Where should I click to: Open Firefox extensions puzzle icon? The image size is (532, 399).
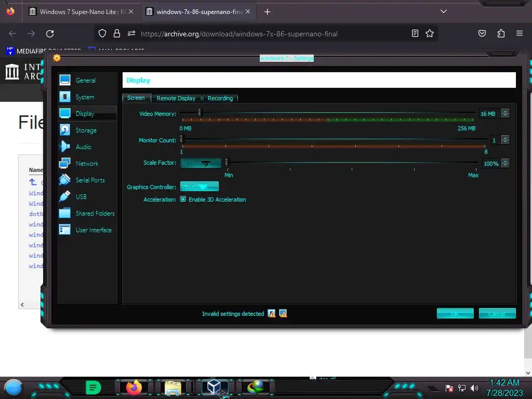501,33
